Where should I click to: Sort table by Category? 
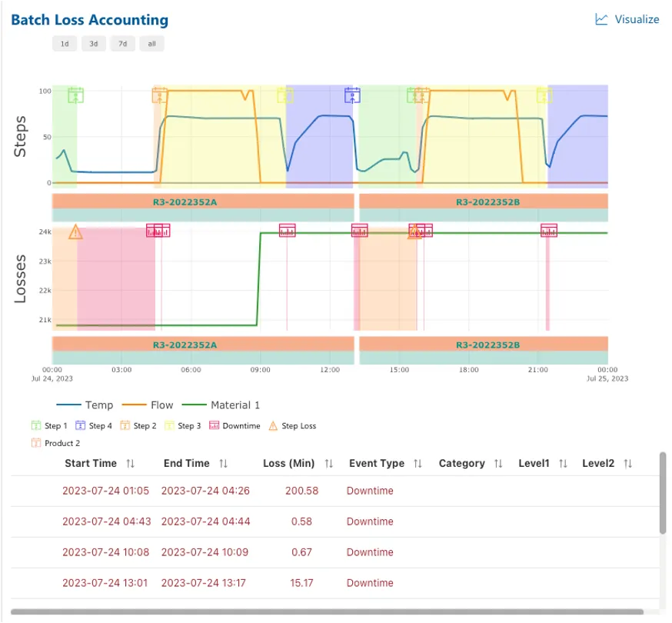point(498,464)
